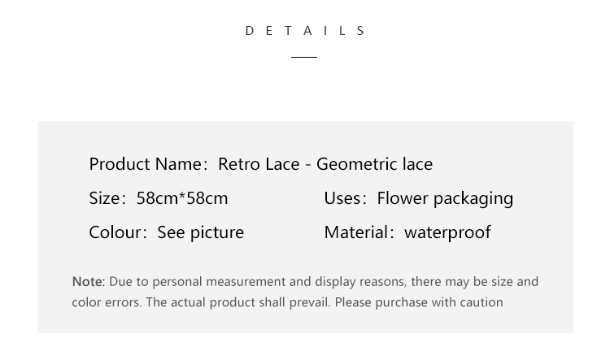Screen dimensions: 610x364
Task: Click the Material label
Action: [x=357, y=232]
